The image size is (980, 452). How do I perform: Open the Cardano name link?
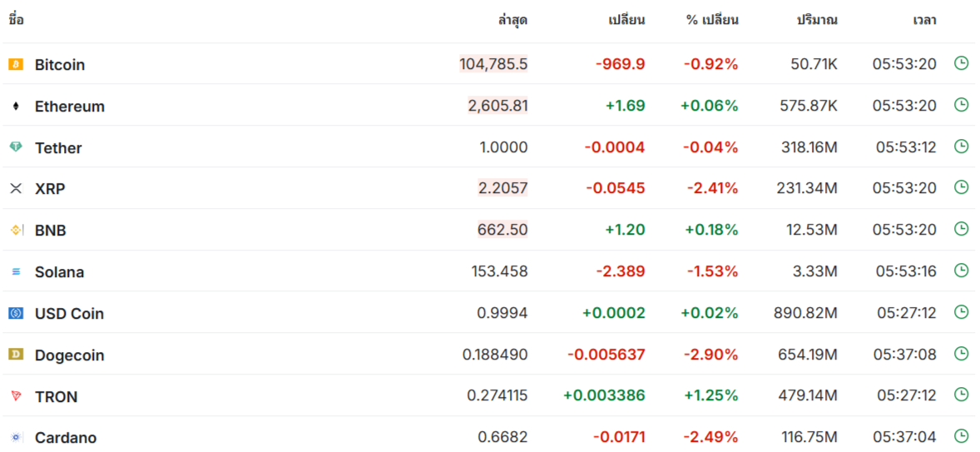(66, 438)
